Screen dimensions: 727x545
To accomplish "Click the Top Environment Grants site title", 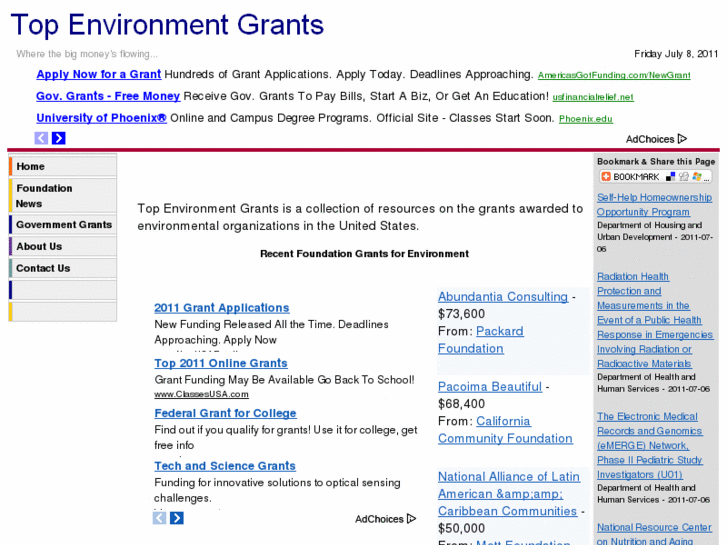I will coord(167,25).
